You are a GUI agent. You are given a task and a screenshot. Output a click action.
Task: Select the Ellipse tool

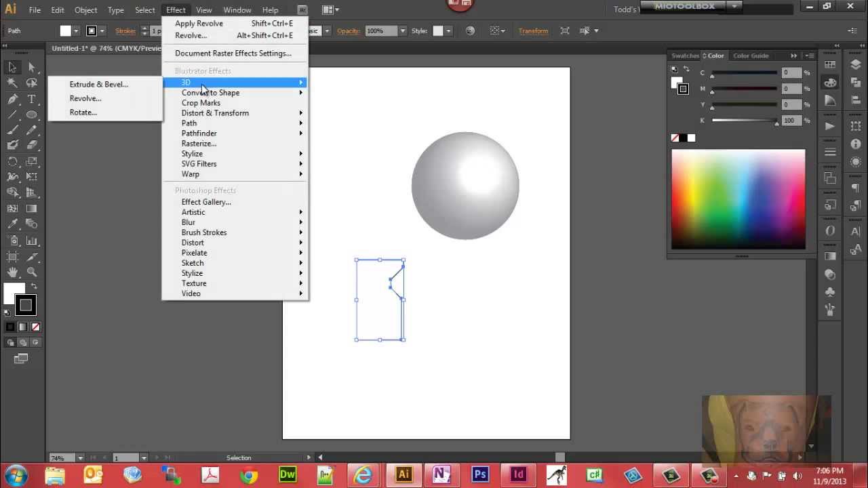pyautogui.click(x=32, y=115)
